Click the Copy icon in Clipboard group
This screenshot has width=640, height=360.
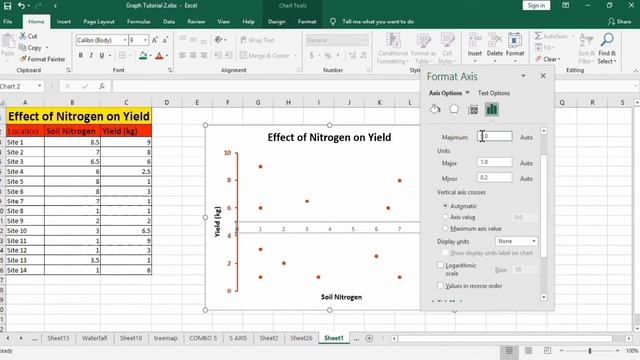click(23, 47)
